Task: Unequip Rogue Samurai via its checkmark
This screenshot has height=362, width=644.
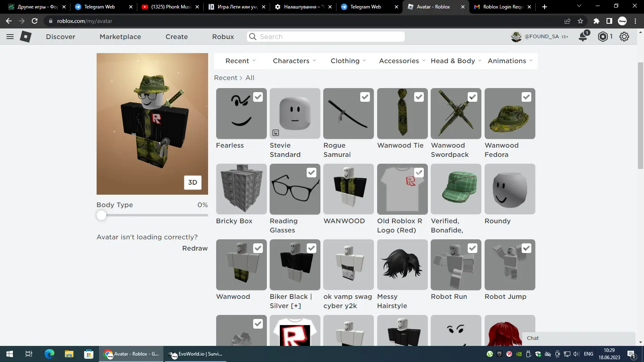Action: coord(365,97)
